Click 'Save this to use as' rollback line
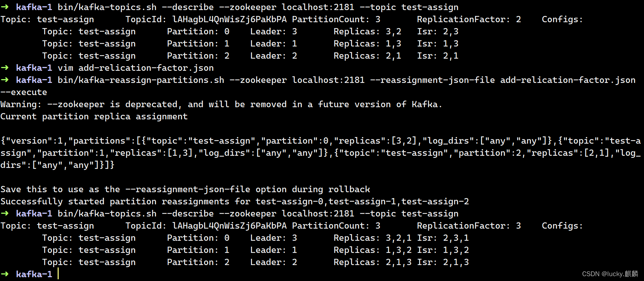Image resolution: width=644 pixels, height=281 pixels. pyautogui.click(x=185, y=189)
